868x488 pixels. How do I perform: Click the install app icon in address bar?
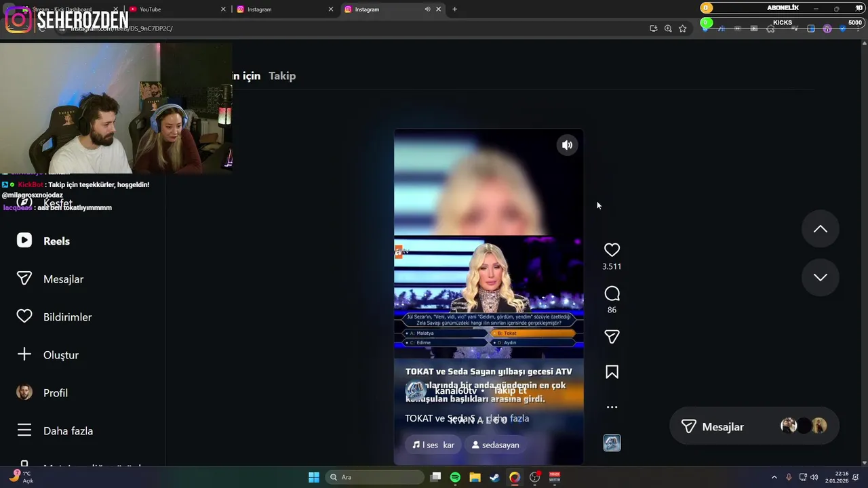653,28
